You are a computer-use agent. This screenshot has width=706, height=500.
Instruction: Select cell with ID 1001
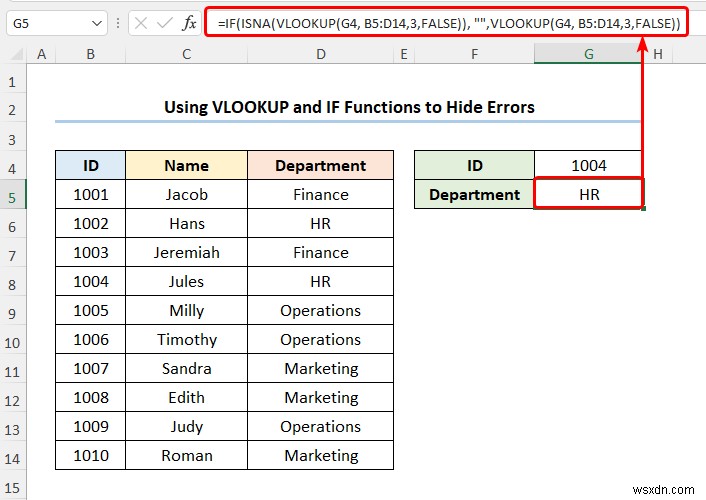coord(91,194)
